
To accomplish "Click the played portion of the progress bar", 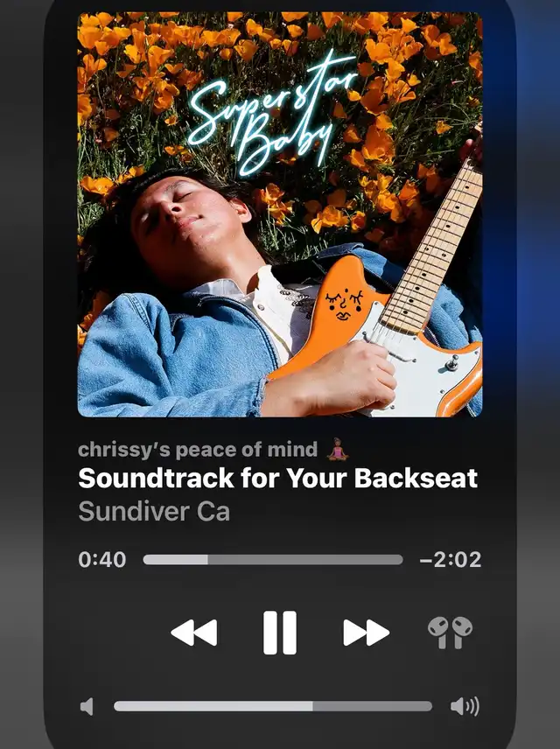I will coord(175,560).
